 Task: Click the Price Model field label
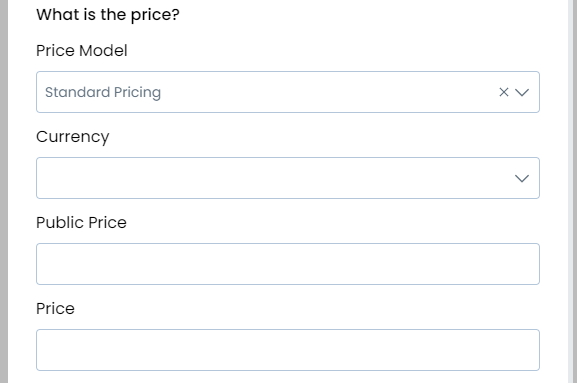pyautogui.click(x=82, y=50)
